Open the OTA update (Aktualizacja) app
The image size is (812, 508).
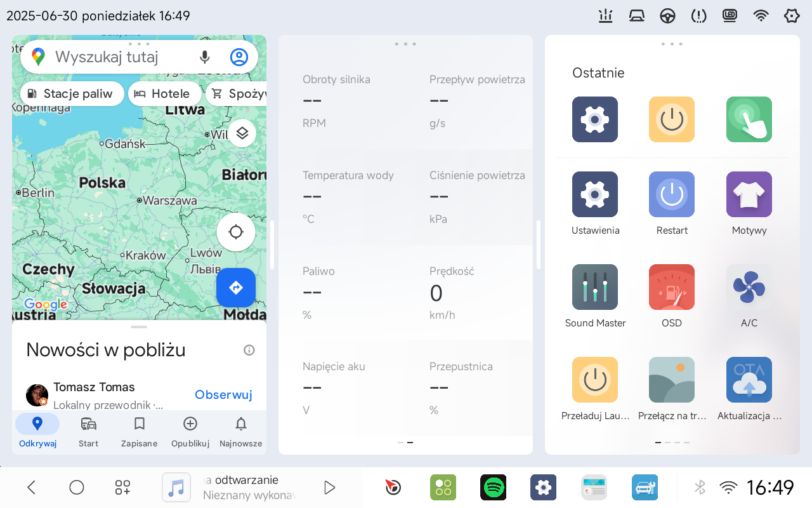point(749,380)
